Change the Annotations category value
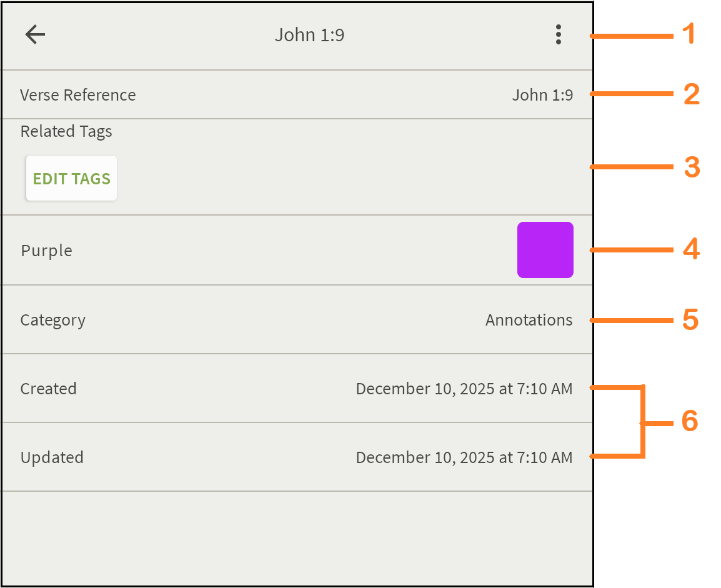This screenshot has width=721, height=588. (x=529, y=320)
